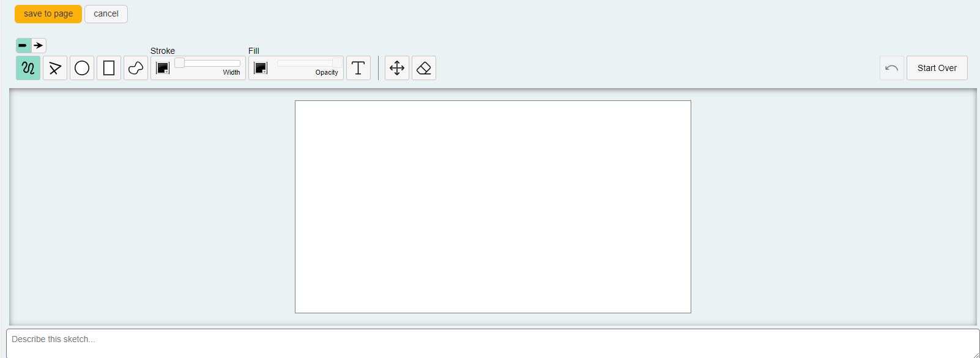Click Start Over to reset the sketch
This screenshot has height=358, width=980.
point(937,68)
